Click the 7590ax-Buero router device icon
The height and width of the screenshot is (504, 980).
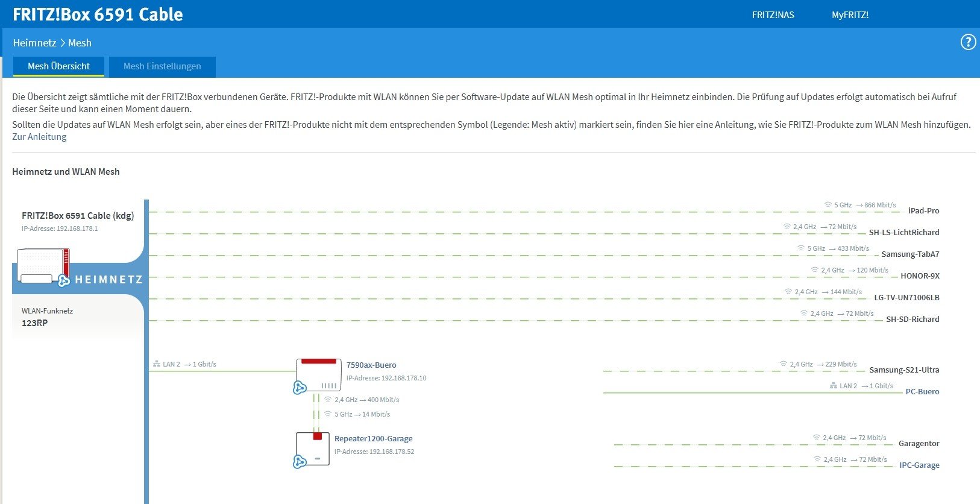coord(319,374)
